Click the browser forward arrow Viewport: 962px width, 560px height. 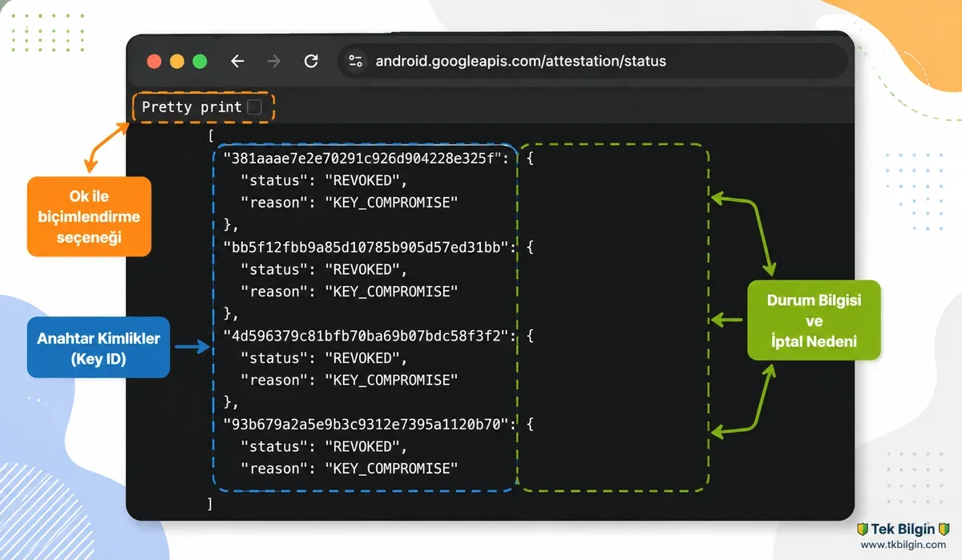(x=274, y=61)
